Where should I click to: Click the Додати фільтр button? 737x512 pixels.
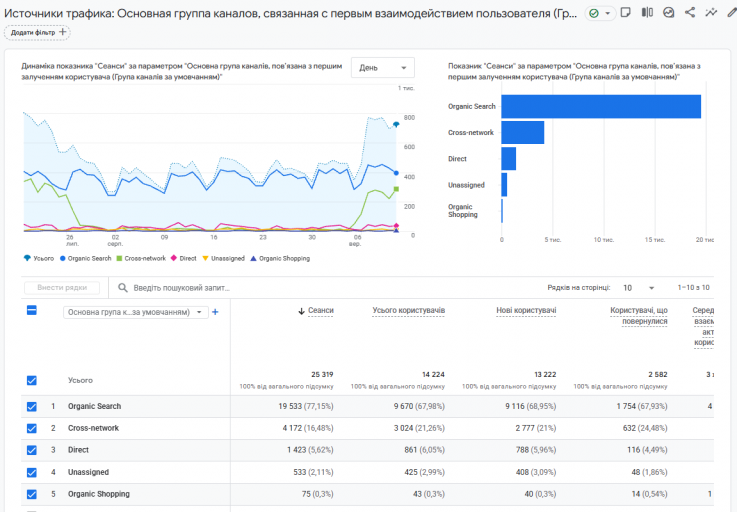tap(37, 32)
